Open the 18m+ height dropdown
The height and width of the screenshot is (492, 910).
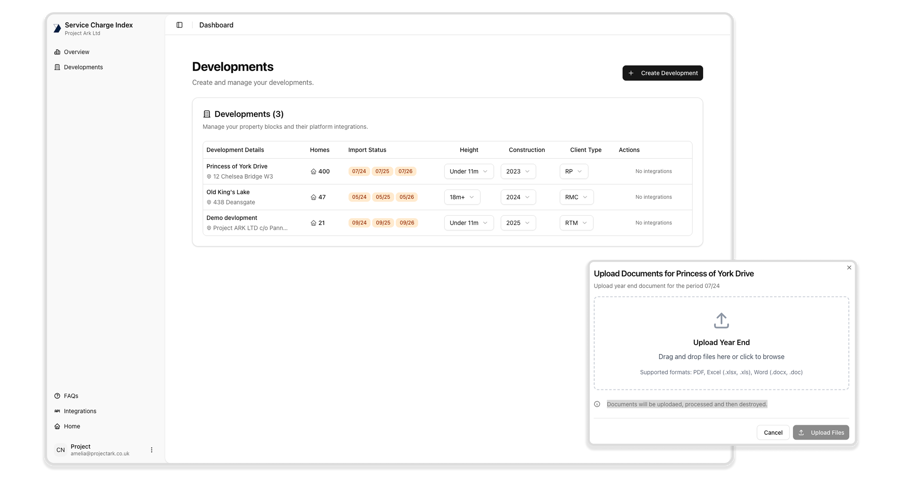pyautogui.click(x=462, y=197)
